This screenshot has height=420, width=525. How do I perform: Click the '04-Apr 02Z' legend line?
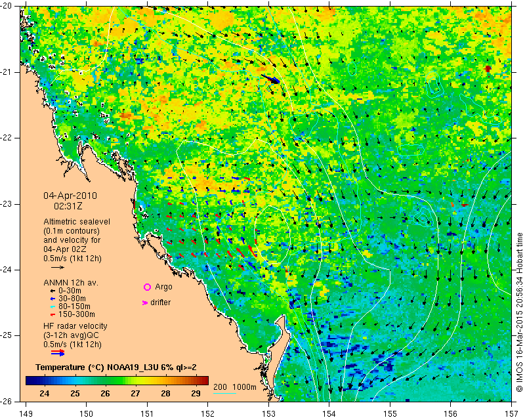click(64, 249)
